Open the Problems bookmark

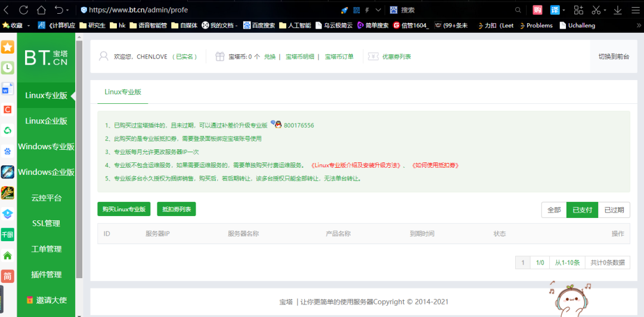[536, 26]
